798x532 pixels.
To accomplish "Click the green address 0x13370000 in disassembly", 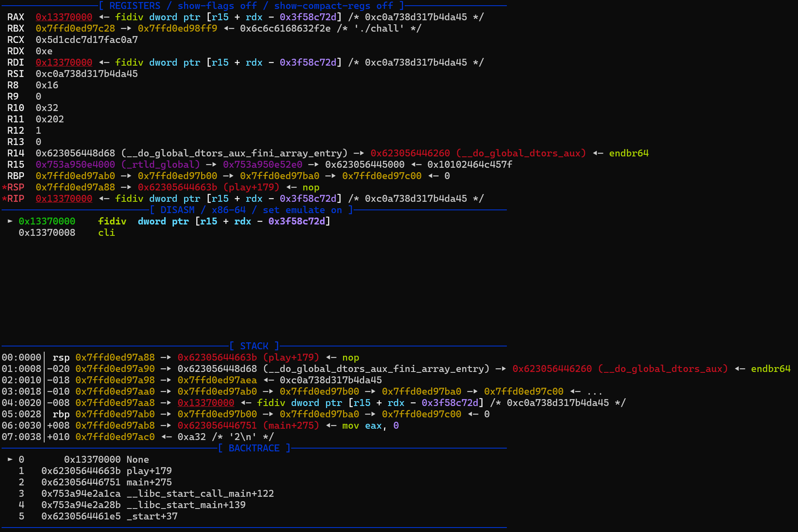I will point(47,221).
